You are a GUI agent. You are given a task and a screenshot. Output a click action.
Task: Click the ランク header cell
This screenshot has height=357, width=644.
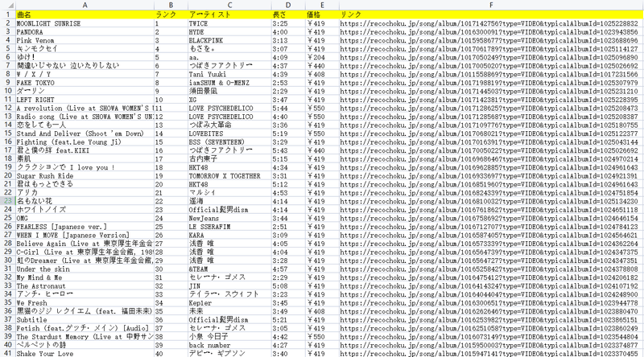pos(171,14)
